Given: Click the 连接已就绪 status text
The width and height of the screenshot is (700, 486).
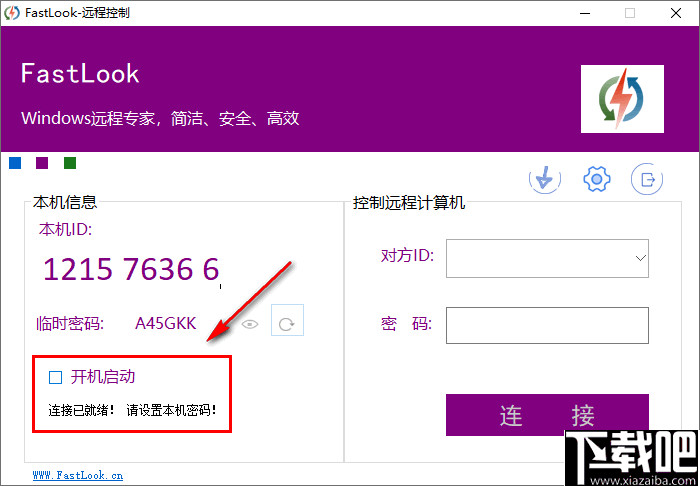Looking at the screenshot, I should [x=81, y=411].
